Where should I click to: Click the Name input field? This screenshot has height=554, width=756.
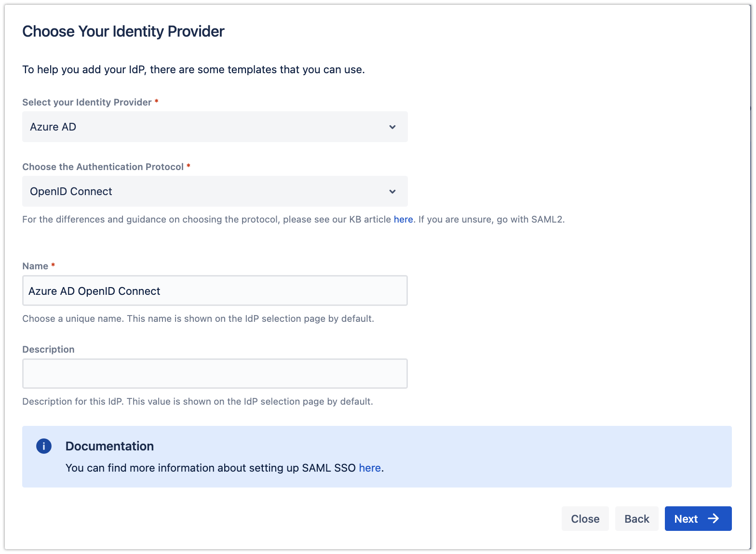click(x=215, y=290)
